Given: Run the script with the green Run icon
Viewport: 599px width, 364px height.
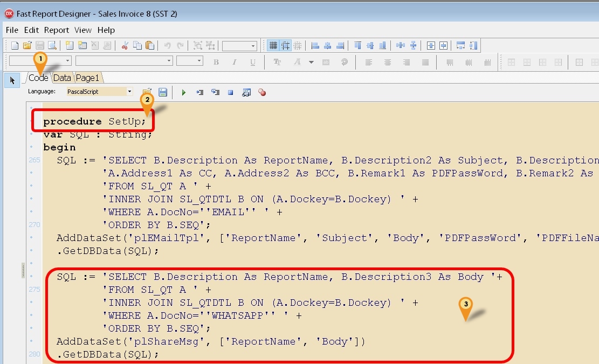Looking at the screenshot, I should [x=184, y=92].
